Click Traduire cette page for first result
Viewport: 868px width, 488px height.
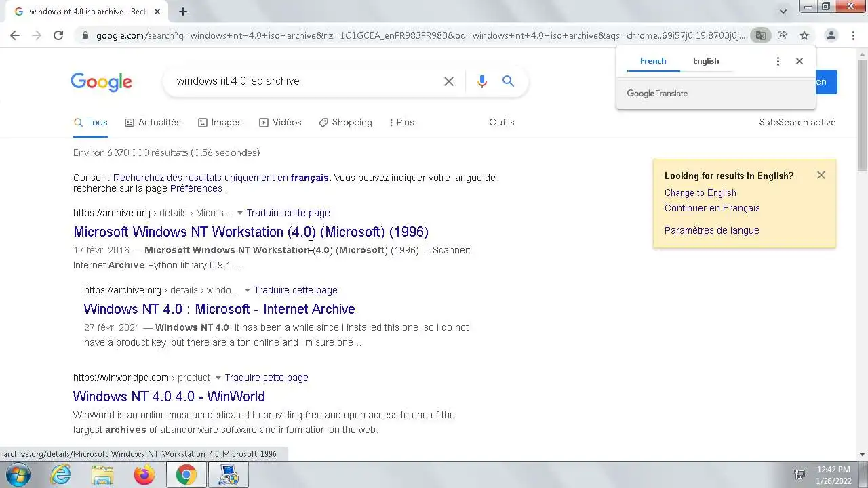point(288,213)
